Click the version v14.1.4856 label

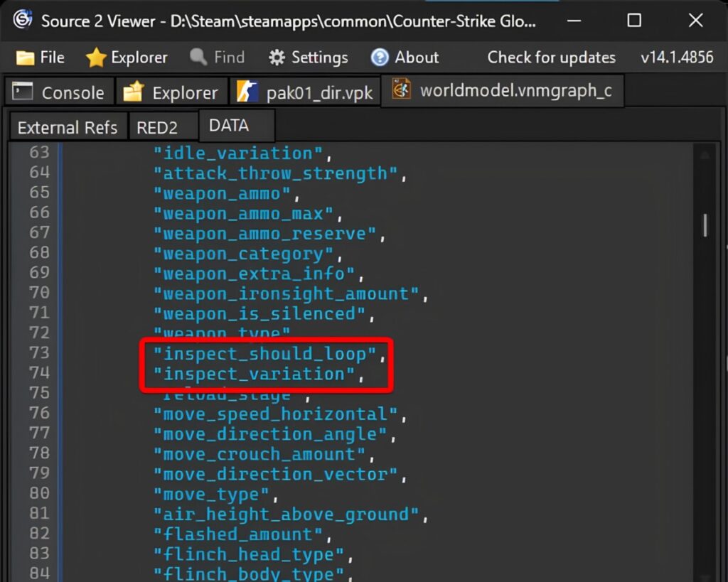(x=677, y=58)
